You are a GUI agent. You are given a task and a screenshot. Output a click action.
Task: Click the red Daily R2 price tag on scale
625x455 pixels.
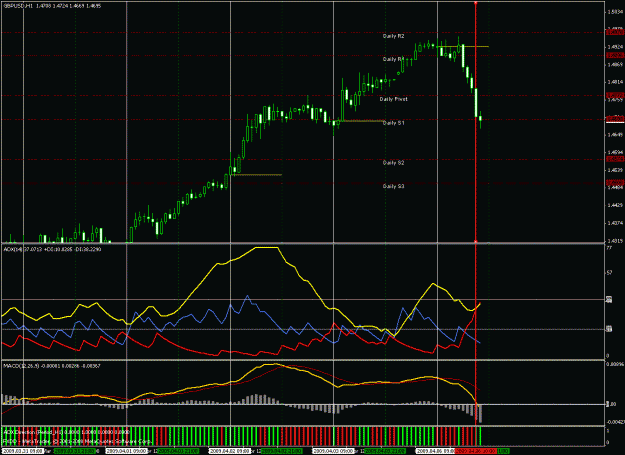tap(615, 32)
